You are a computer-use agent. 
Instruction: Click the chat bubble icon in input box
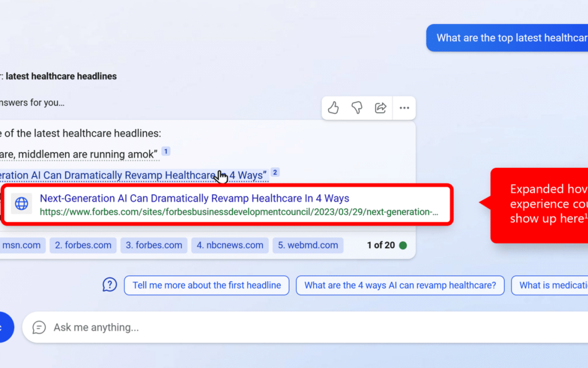39,327
